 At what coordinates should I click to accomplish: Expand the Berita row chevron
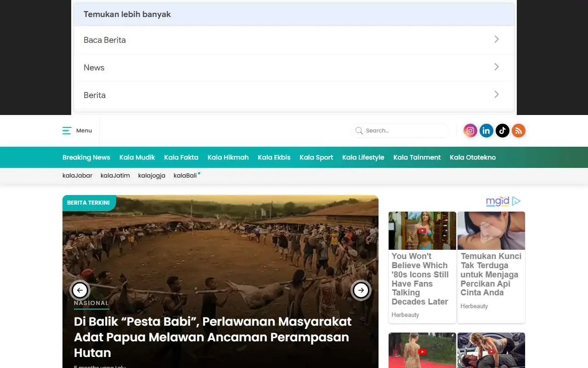(497, 94)
